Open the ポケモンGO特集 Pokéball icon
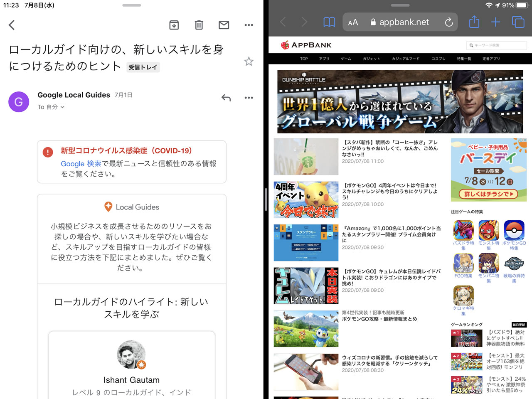Viewport: 532px width, 399px height. (x=514, y=230)
